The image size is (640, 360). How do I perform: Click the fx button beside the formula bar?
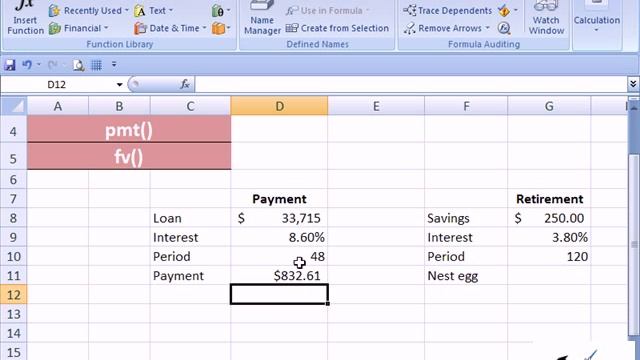[x=185, y=84]
